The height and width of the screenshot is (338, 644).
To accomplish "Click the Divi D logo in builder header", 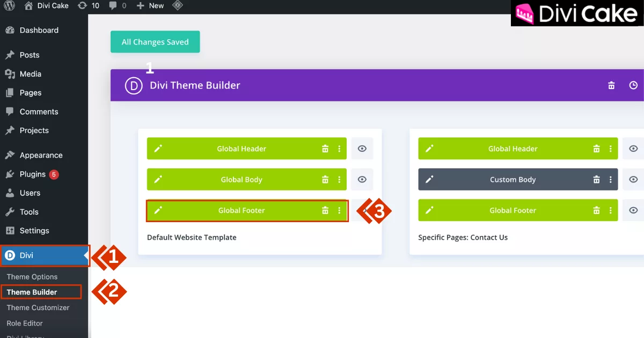I will (x=134, y=85).
